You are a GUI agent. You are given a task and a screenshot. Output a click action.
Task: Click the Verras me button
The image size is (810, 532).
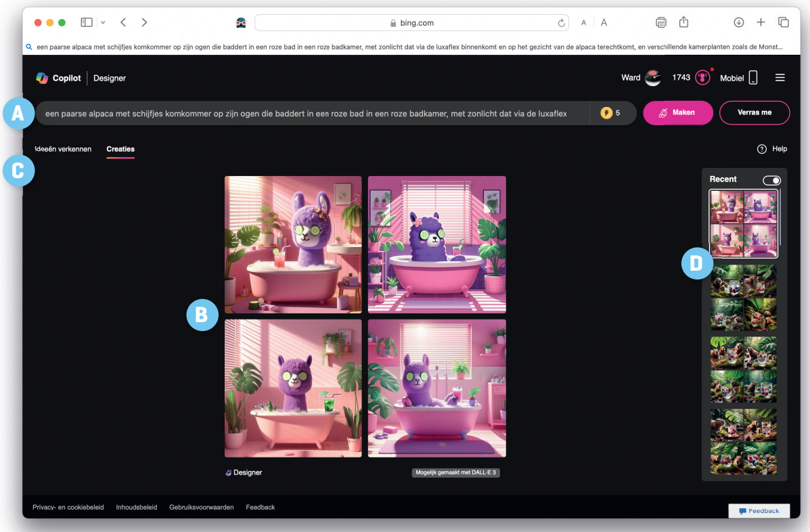point(754,112)
